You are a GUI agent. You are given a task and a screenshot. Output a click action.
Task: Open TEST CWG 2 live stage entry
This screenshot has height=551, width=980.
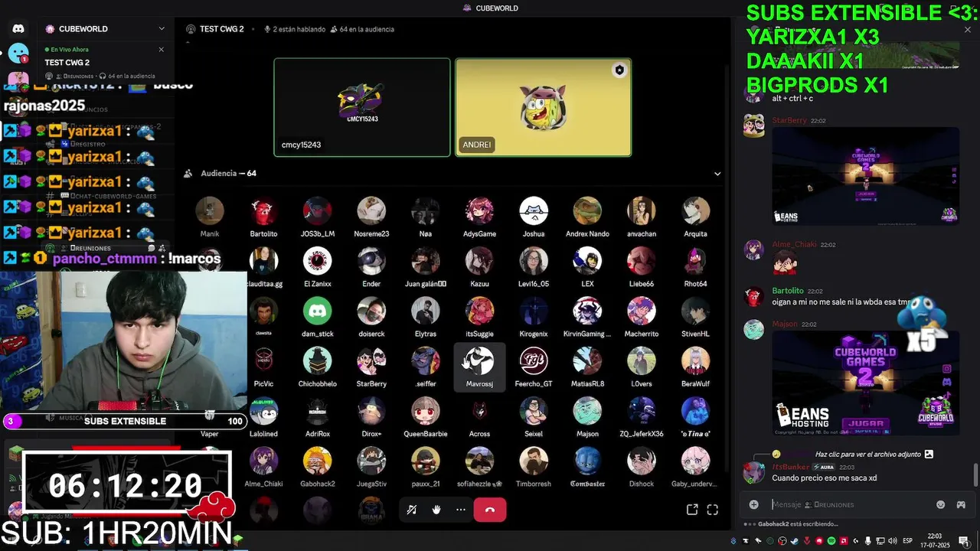point(67,63)
